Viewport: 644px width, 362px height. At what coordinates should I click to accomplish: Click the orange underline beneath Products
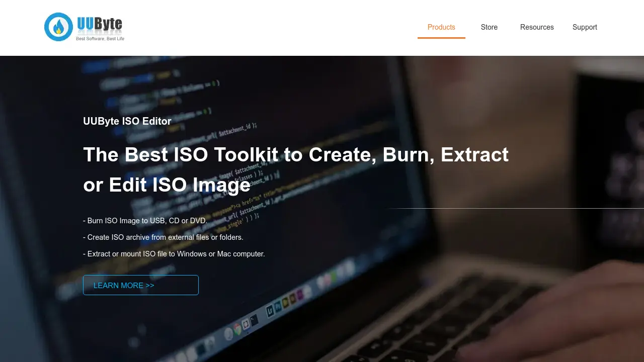click(x=441, y=39)
